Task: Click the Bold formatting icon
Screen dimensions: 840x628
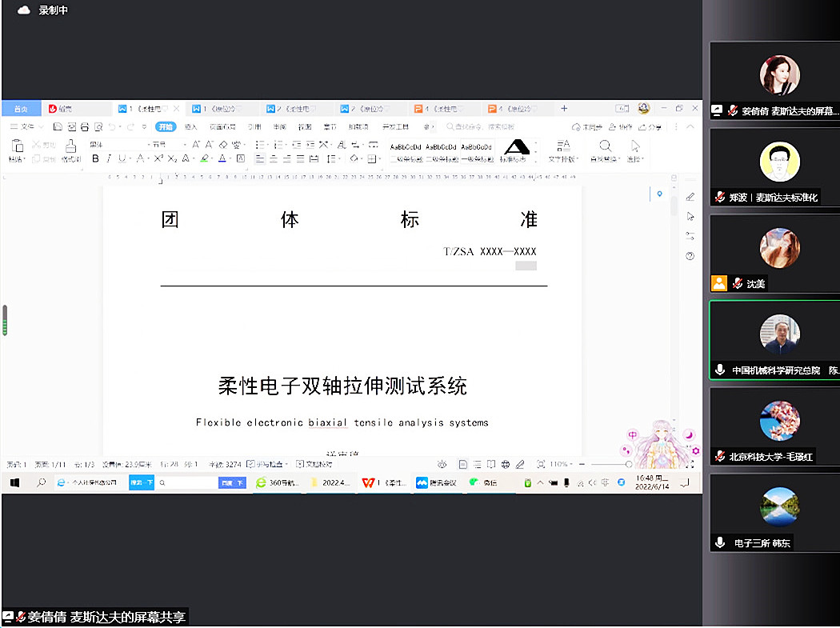Action: tap(95, 159)
